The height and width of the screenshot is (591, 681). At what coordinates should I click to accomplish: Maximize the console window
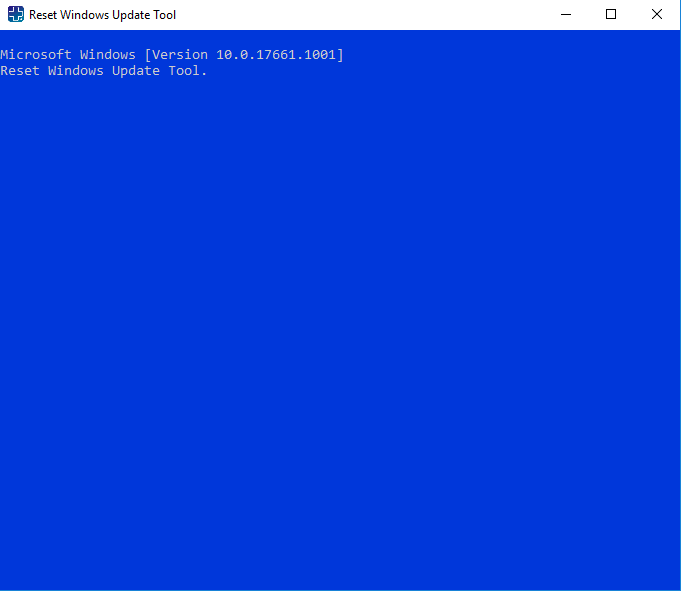coord(611,14)
